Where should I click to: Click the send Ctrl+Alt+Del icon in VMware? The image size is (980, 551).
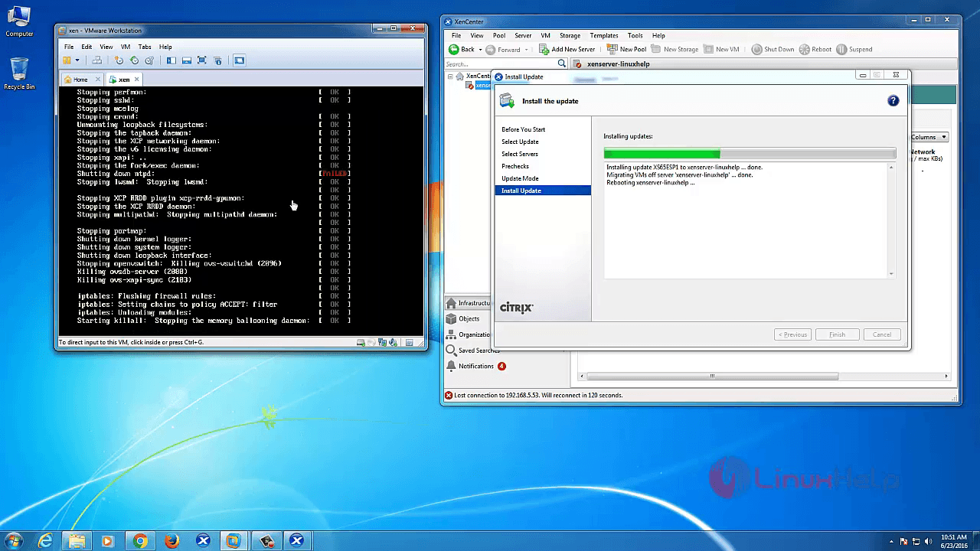point(97,60)
